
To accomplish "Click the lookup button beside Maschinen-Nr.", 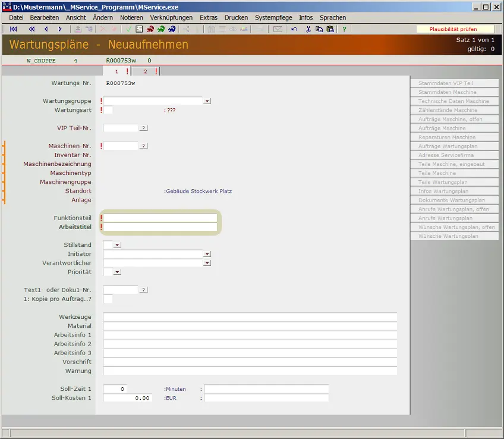I will pos(143,146).
